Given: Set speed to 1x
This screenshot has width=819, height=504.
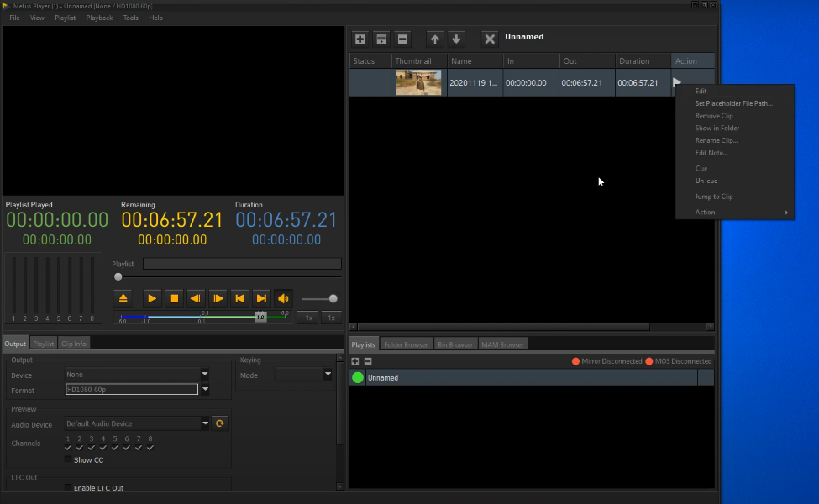Looking at the screenshot, I should [331, 318].
